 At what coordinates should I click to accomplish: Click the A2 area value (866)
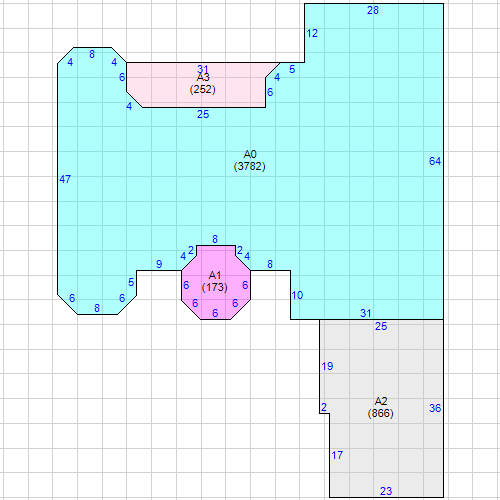click(x=380, y=413)
